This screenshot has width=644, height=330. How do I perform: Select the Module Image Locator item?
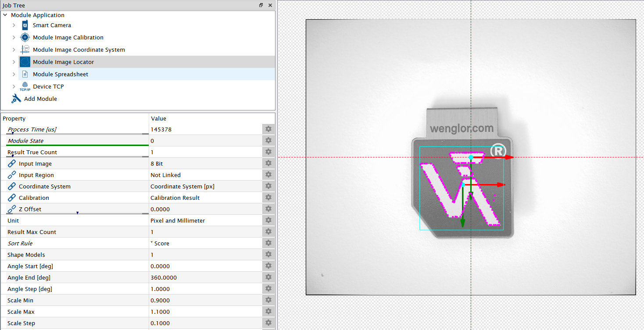pyautogui.click(x=63, y=62)
